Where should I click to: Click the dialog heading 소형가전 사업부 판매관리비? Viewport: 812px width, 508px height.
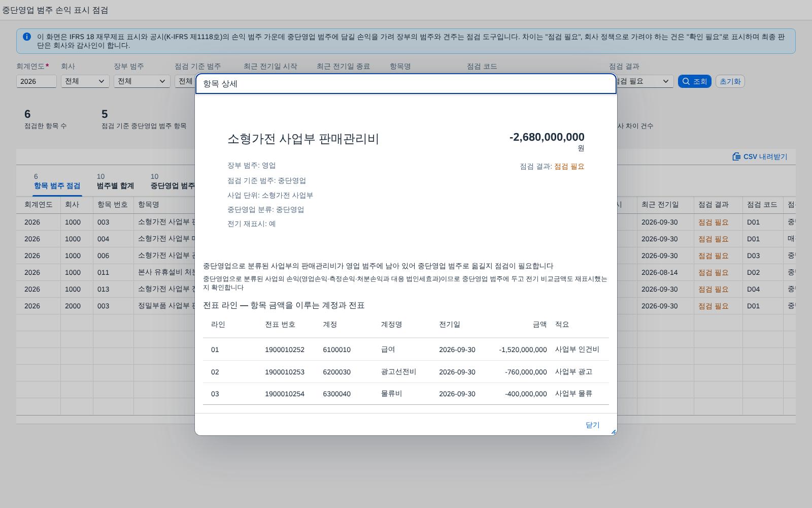(x=303, y=139)
